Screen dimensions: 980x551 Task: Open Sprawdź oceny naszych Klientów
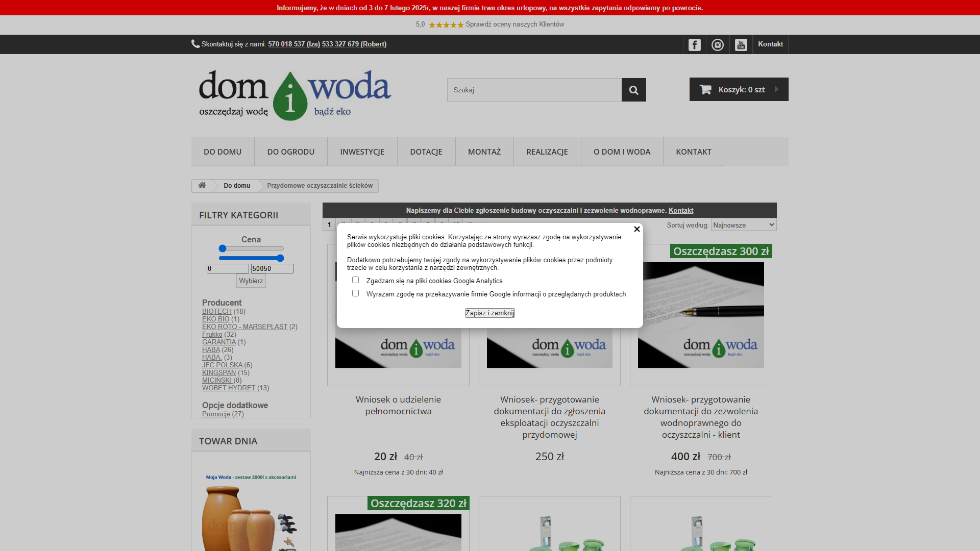[514, 24]
